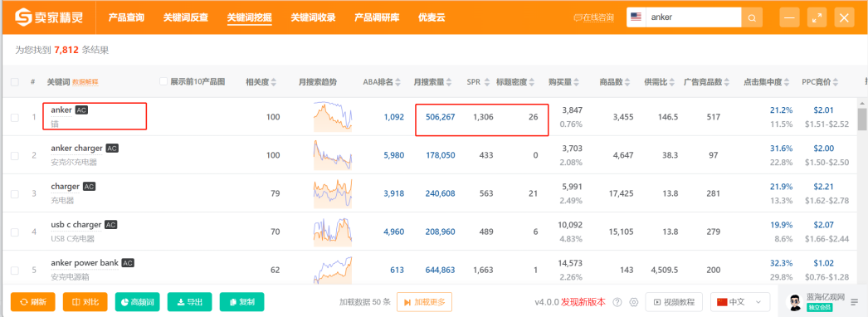Open settings gear icon in footer

pos(634,302)
